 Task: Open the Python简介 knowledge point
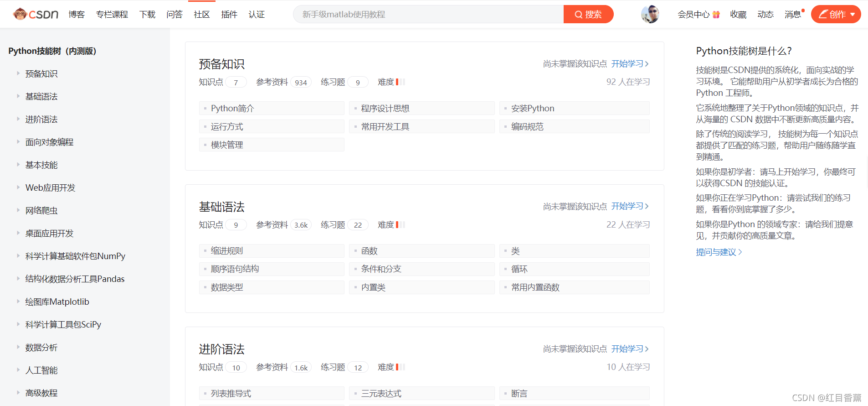pos(272,108)
